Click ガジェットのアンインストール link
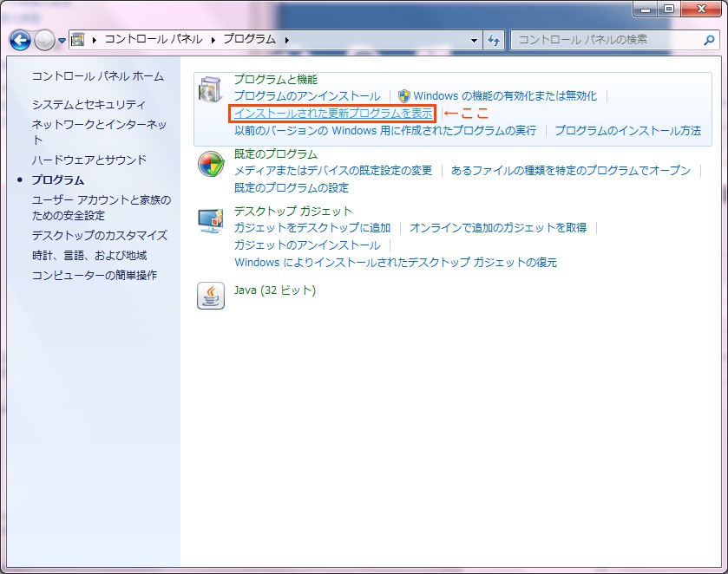This screenshot has width=728, height=574. coord(307,245)
